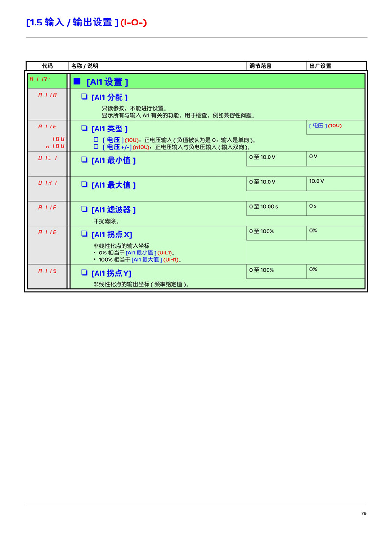The width and height of the screenshot is (392, 555).
Task: Click the [AI1 拐点 Y] heading
Action: [x=111, y=273]
